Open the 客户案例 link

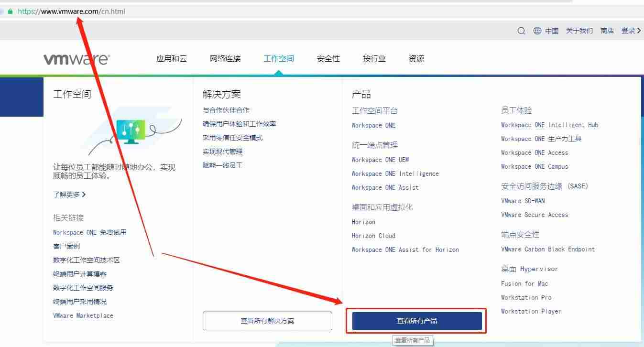(x=66, y=246)
